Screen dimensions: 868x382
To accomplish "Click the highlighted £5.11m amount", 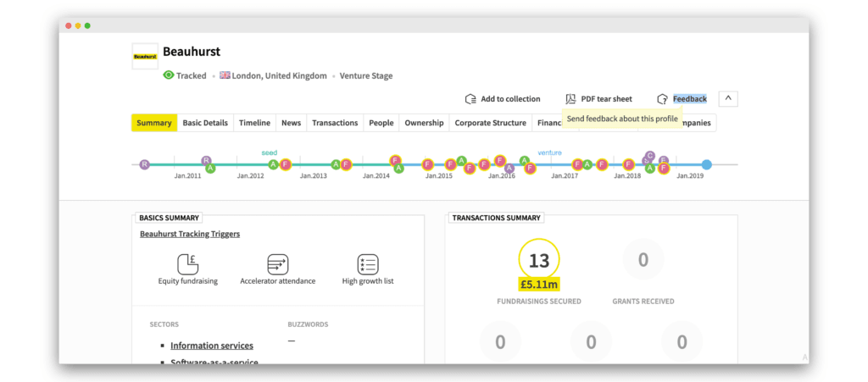I will [538, 285].
